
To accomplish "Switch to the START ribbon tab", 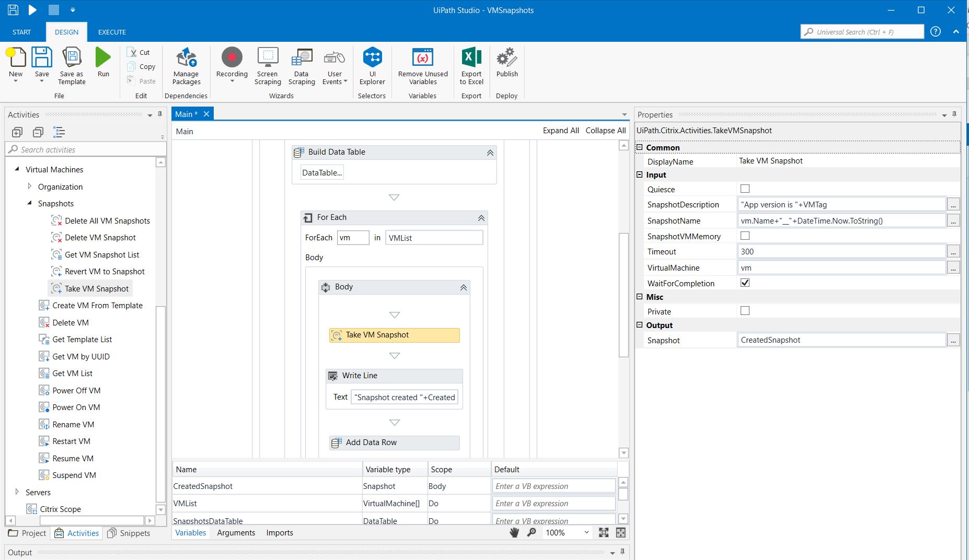I will (x=21, y=32).
